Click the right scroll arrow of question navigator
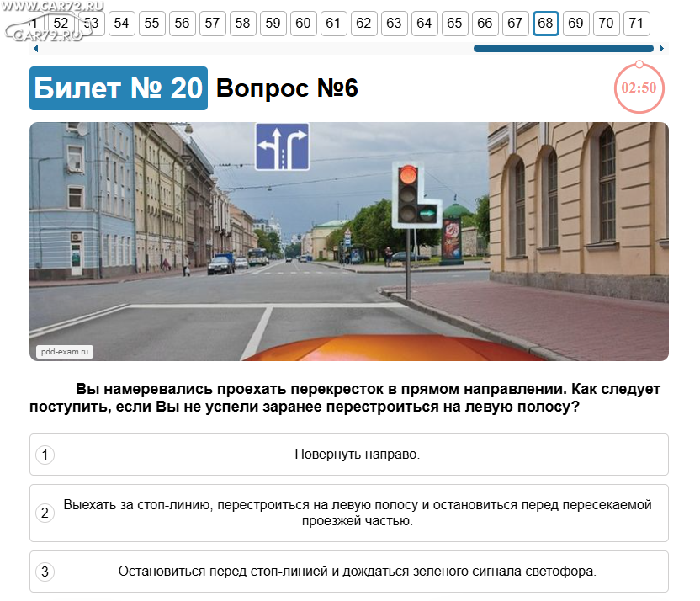This screenshot has width=700, height=601. 661,48
